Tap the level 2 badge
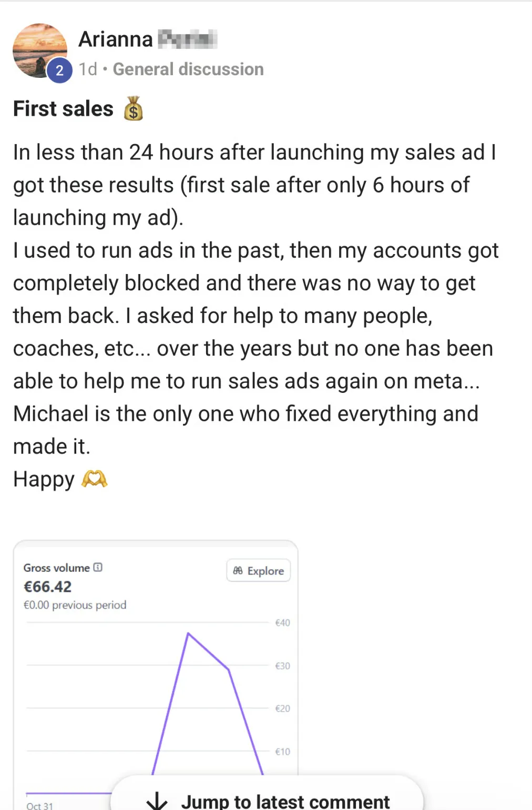 (59, 70)
